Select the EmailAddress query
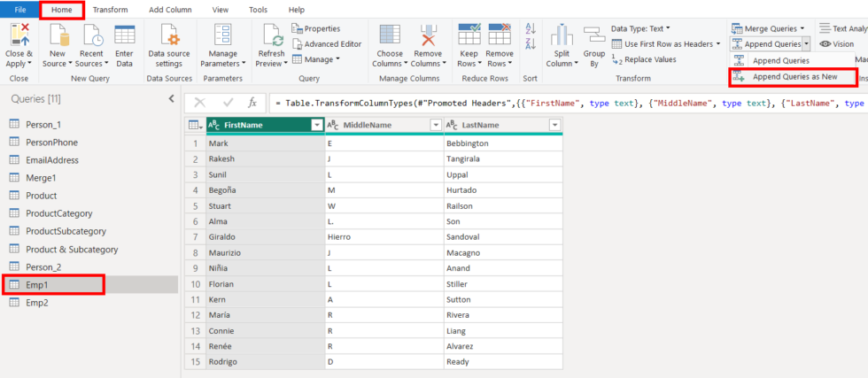 [52, 160]
